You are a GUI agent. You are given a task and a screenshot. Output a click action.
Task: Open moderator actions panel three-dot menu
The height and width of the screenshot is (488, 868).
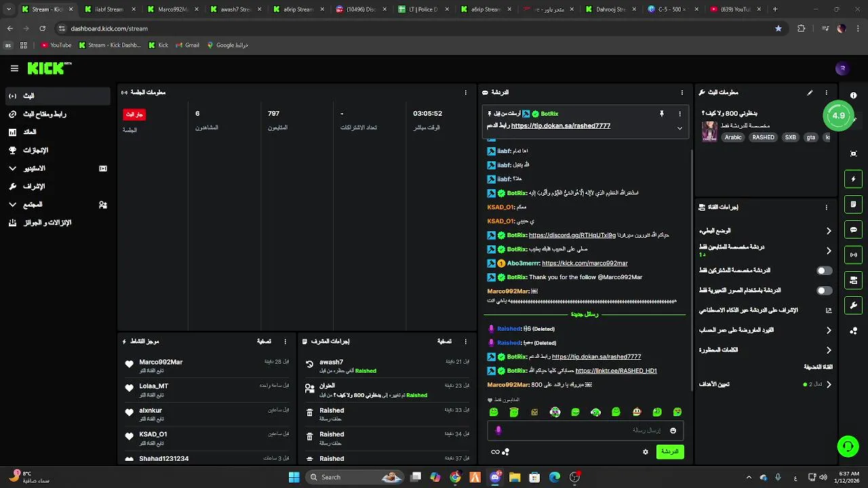tap(465, 342)
